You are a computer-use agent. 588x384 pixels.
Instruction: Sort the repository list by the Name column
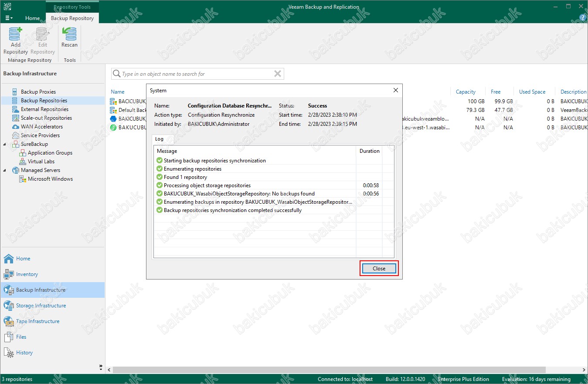click(118, 92)
